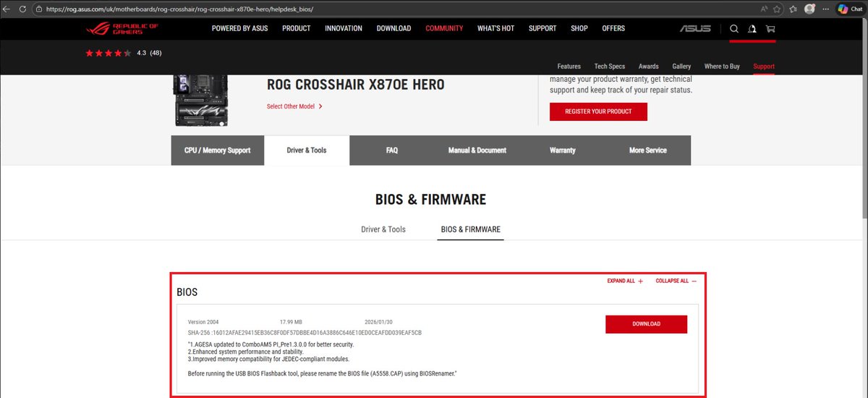Click chevron next to Select Other Model

point(320,106)
